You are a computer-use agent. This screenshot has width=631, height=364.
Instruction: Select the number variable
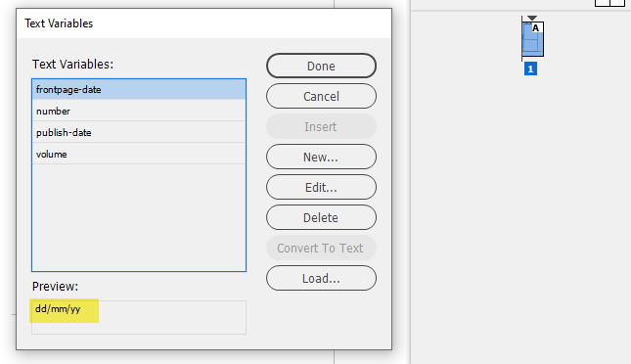(139, 111)
